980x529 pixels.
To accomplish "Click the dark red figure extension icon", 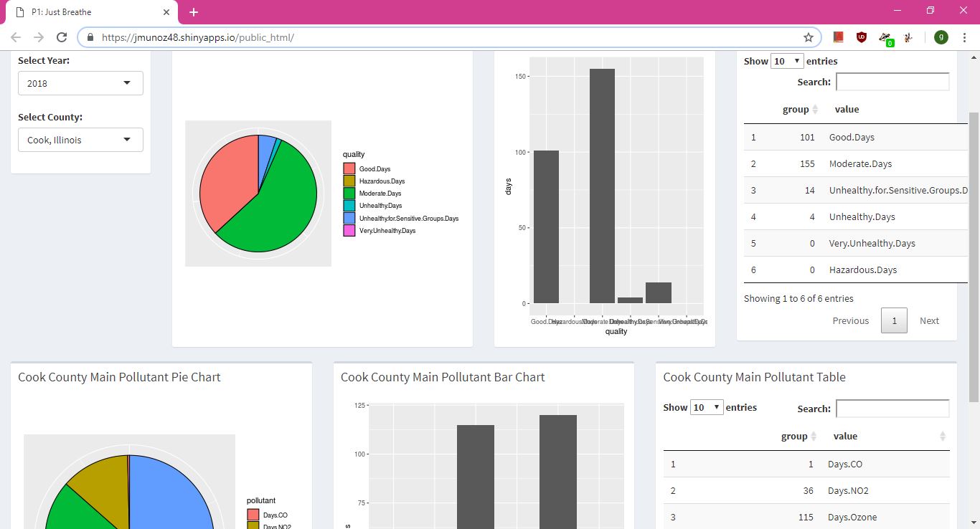I will coord(908,37).
